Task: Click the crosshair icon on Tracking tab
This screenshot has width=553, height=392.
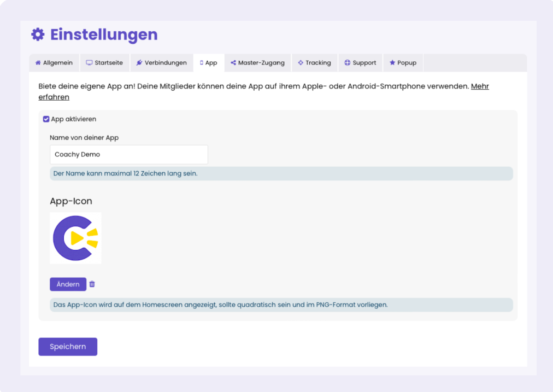Action: pyautogui.click(x=301, y=63)
